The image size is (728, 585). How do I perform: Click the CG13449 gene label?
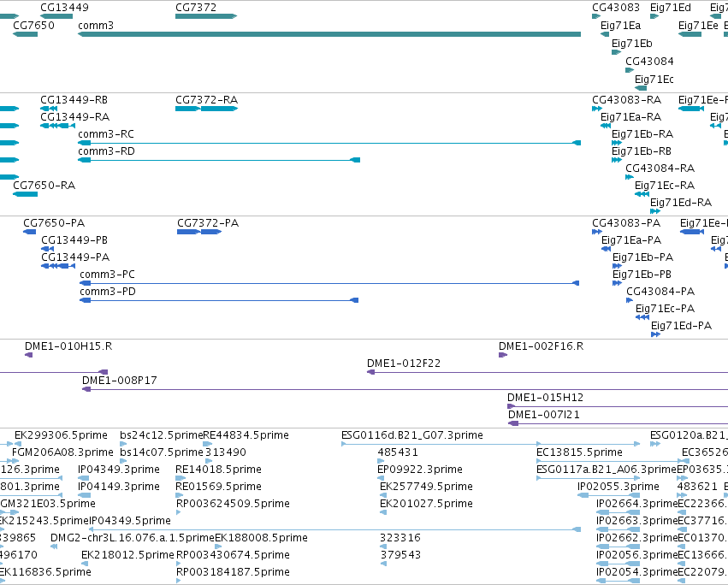64,8
